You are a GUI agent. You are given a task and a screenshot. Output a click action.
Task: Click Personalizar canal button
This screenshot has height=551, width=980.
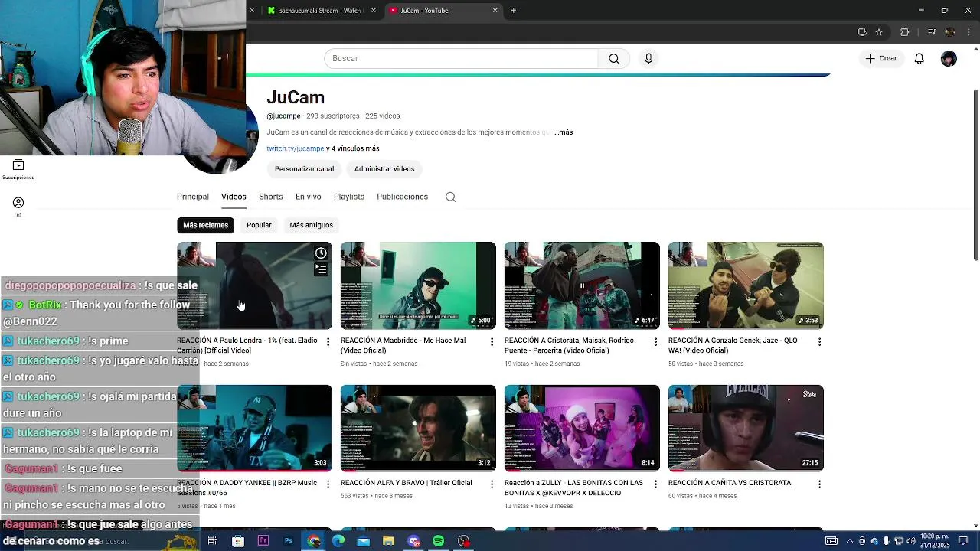304,169
